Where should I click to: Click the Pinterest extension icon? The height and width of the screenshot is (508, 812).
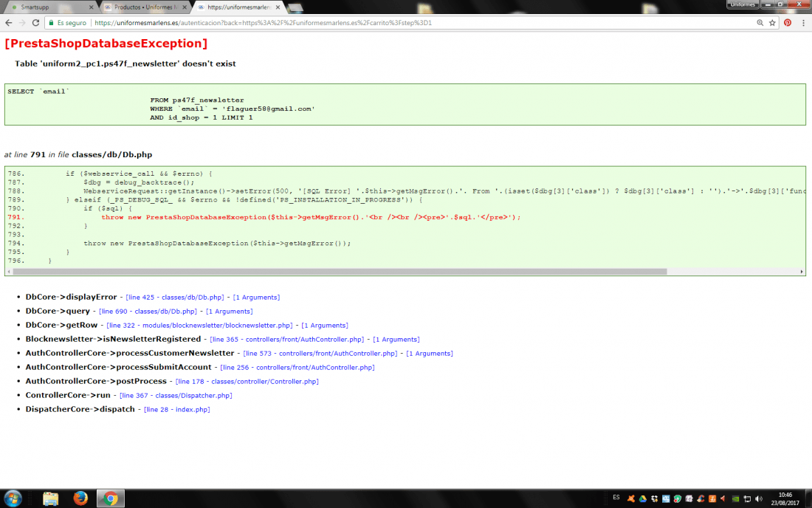click(x=787, y=23)
